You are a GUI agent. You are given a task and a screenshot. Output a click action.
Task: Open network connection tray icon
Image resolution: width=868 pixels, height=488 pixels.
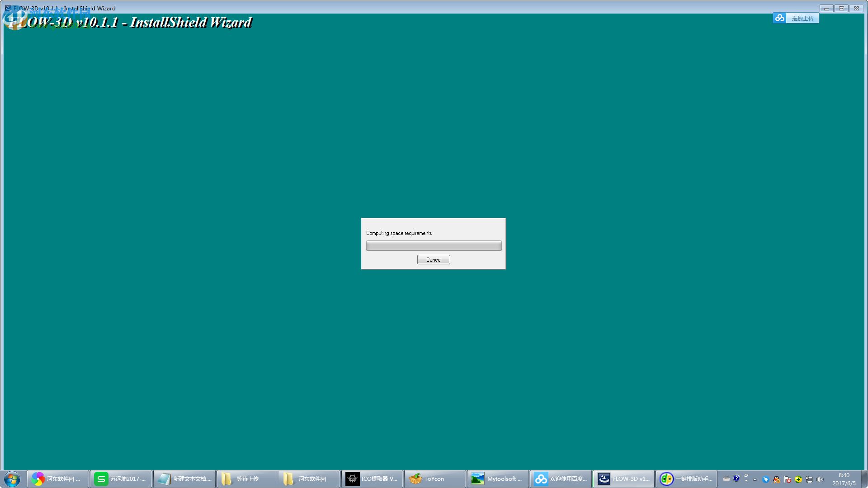click(x=809, y=479)
